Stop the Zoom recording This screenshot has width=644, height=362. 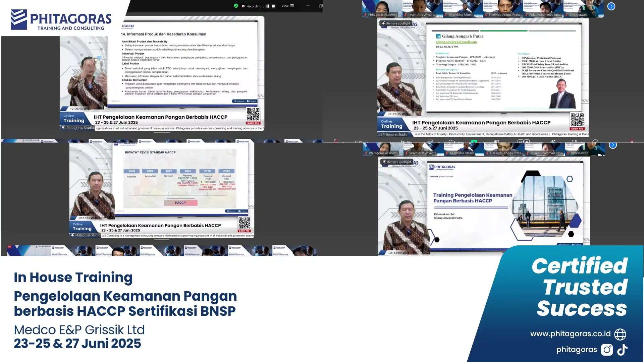[x=273, y=6]
